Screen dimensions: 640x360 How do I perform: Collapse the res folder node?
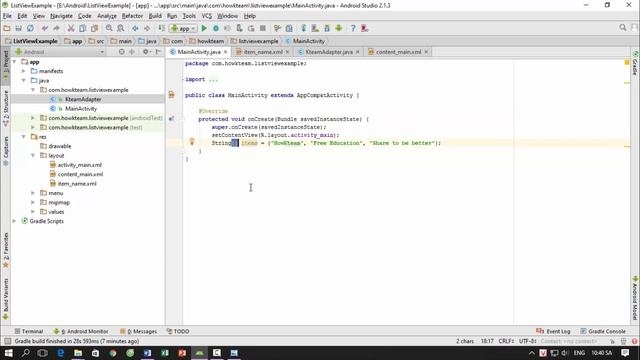point(24,137)
